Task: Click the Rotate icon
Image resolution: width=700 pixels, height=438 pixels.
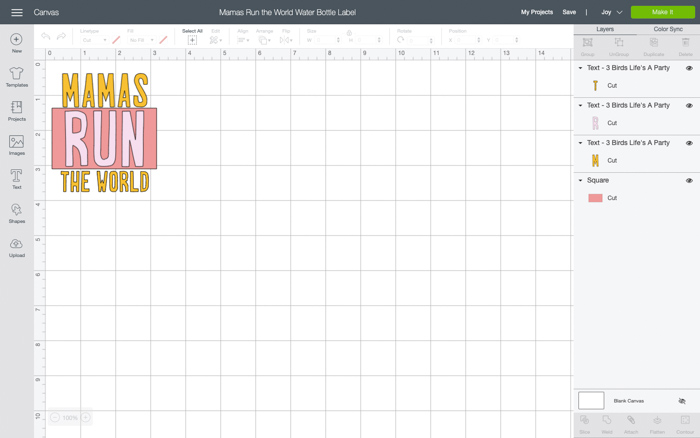Action: point(400,40)
